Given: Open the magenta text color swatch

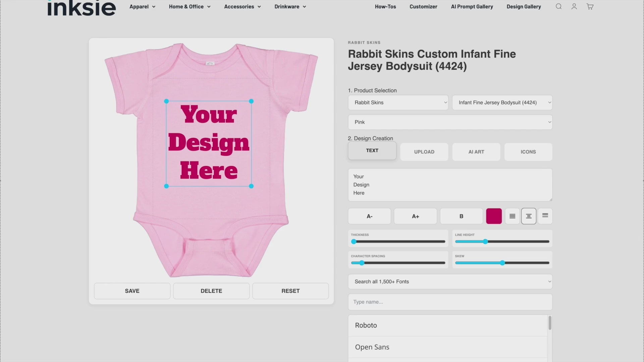Looking at the screenshot, I should coord(494,216).
